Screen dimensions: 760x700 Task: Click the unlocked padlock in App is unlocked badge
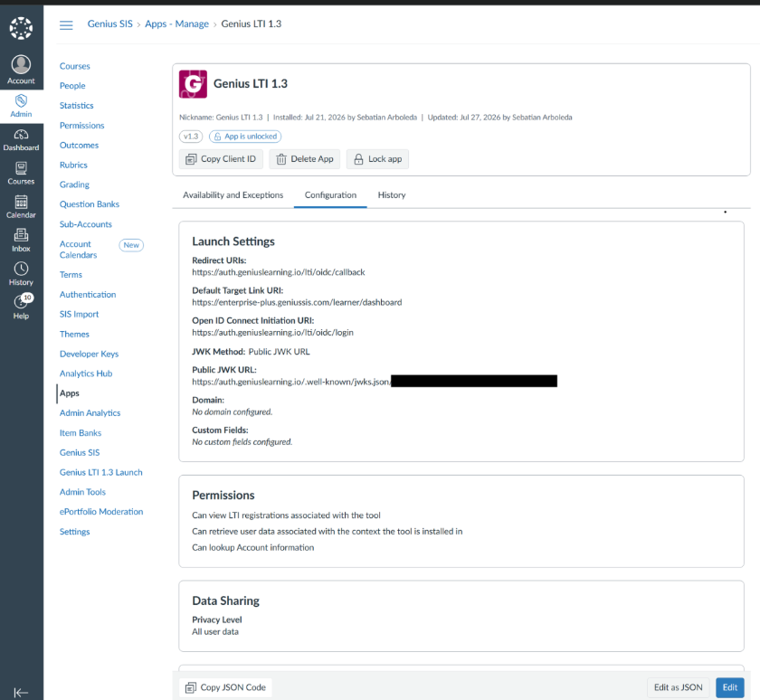pyautogui.click(x=218, y=137)
